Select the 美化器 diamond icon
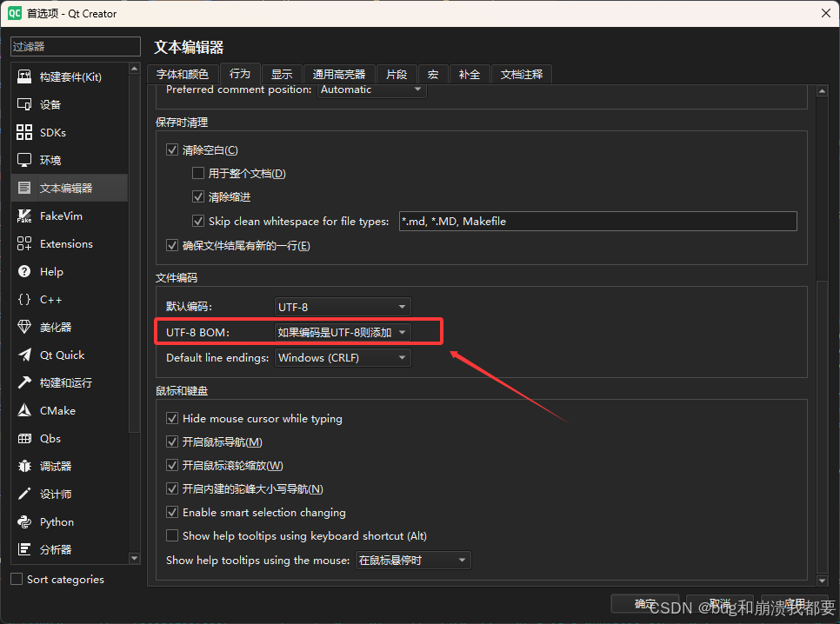840x624 pixels. (24, 328)
